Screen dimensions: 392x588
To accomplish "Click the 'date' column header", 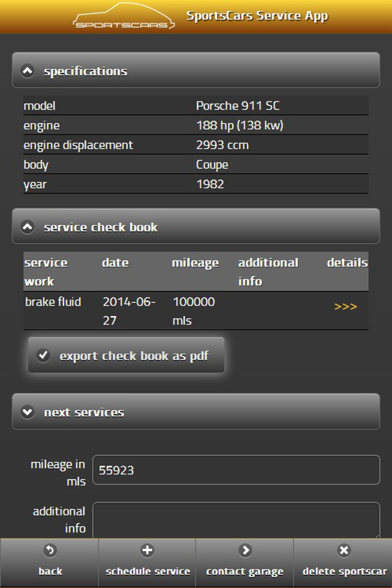I will click(115, 263).
